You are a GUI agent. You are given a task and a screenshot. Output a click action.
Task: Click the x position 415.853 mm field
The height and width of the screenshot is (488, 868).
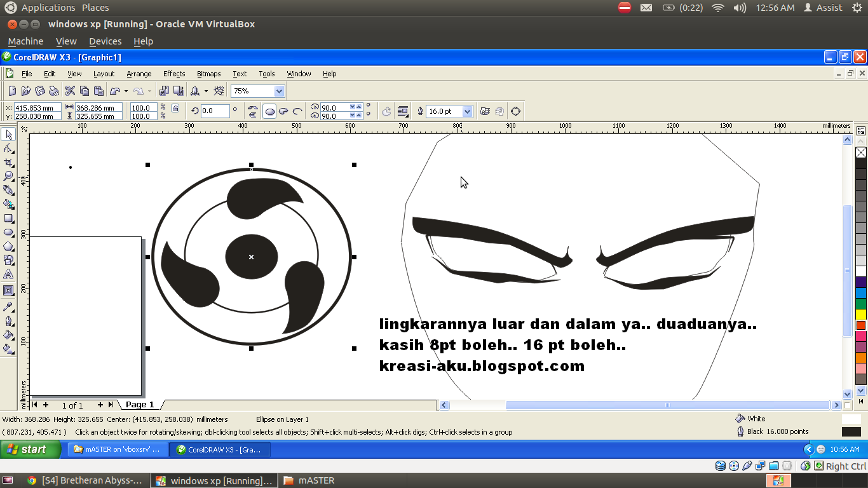[x=37, y=107]
